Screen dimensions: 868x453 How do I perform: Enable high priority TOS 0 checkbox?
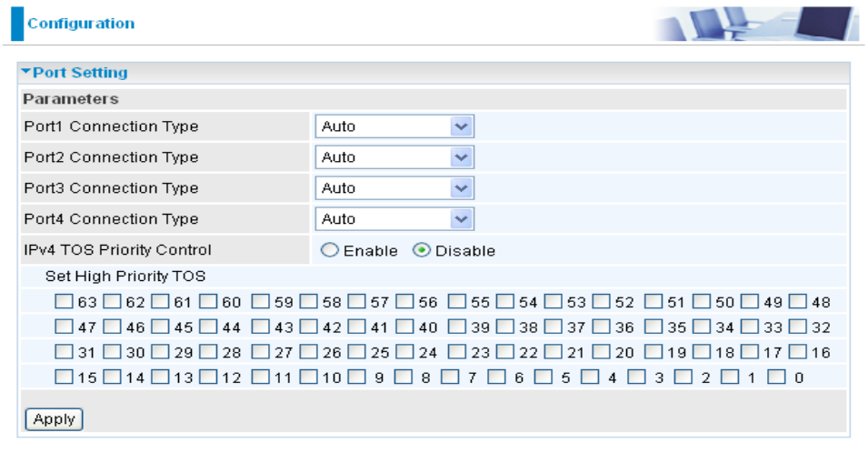coord(775,377)
